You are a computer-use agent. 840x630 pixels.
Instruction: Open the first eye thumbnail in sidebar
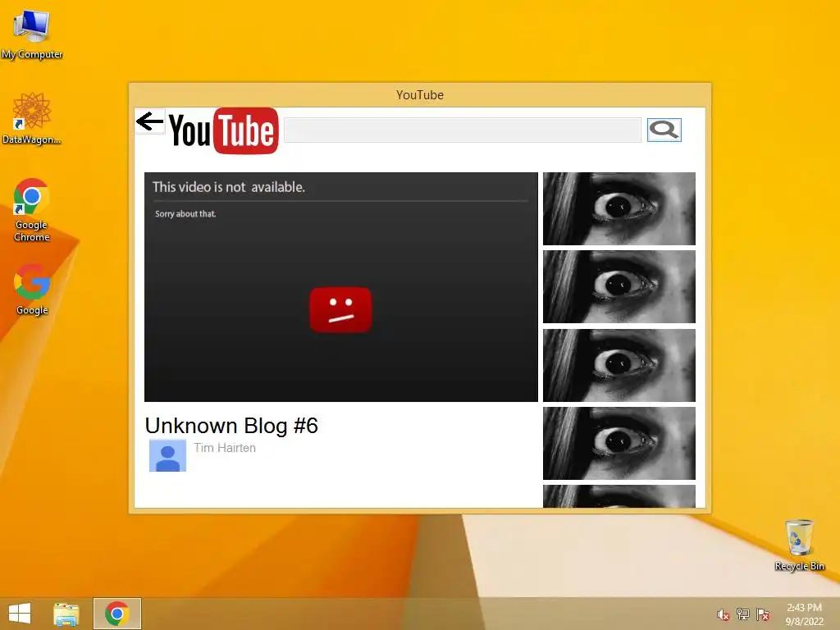click(x=619, y=208)
